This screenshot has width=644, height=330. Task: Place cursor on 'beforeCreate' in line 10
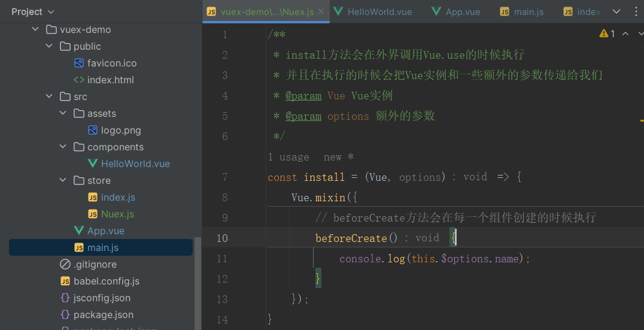351,238
